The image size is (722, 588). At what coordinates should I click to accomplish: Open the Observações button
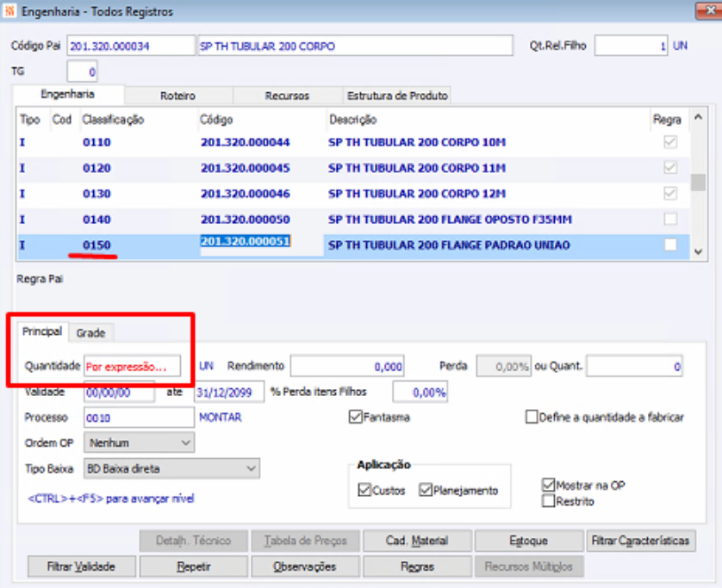pos(305,566)
